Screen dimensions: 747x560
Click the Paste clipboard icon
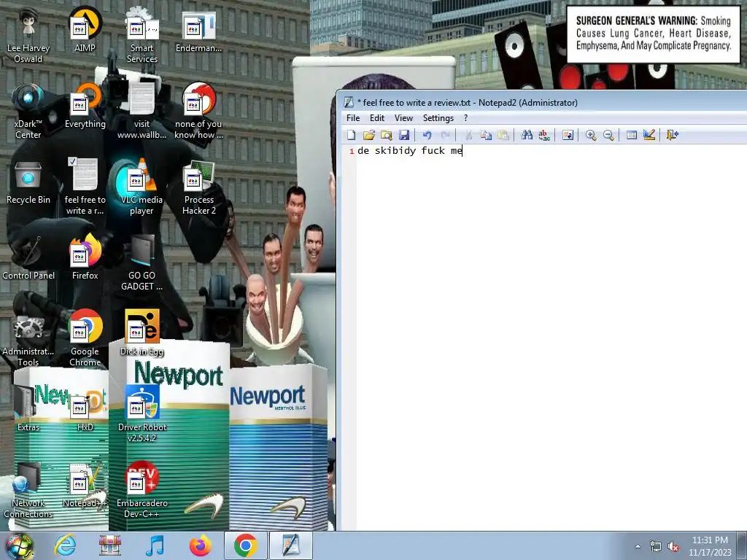[503, 135]
